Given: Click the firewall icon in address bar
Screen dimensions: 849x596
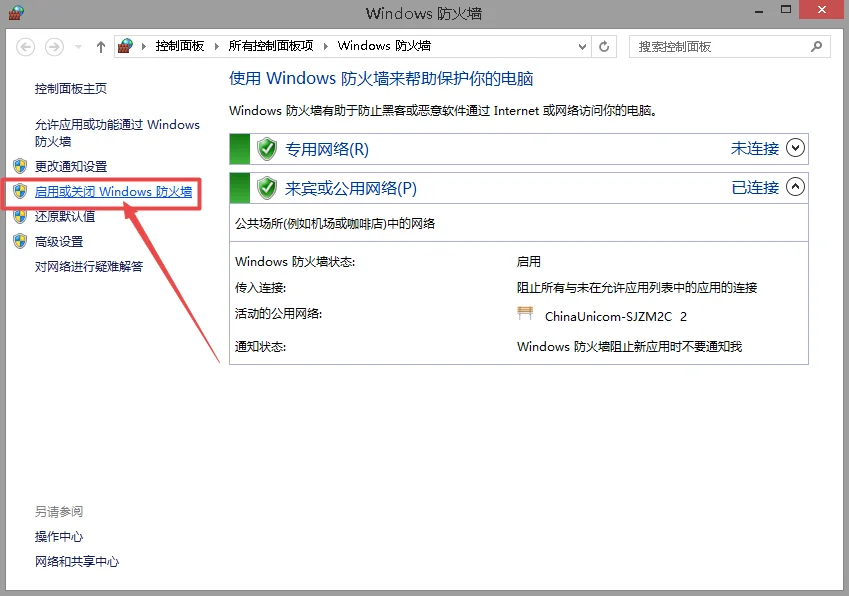Looking at the screenshot, I should coord(126,46).
